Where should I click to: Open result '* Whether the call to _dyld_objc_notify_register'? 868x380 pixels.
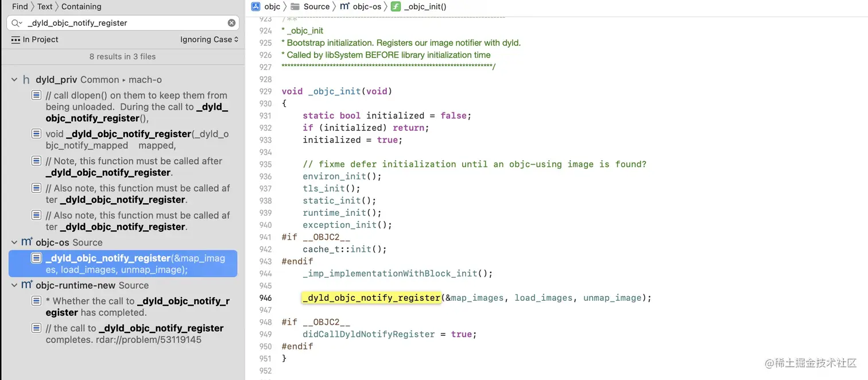pos(138,307)
